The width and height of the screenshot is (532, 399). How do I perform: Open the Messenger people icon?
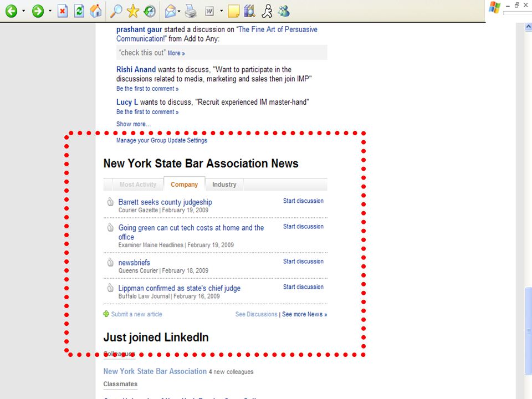tap(284, 11)
